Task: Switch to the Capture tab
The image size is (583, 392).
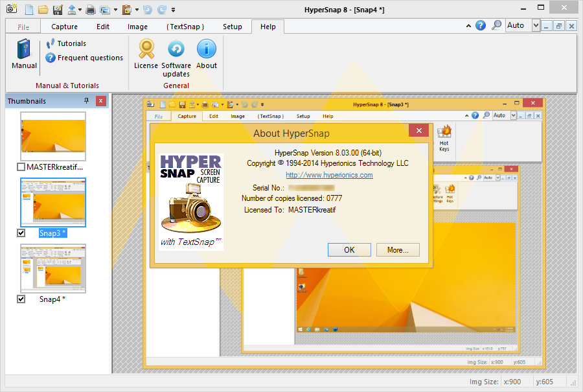Action: click(x=64, y=27)
